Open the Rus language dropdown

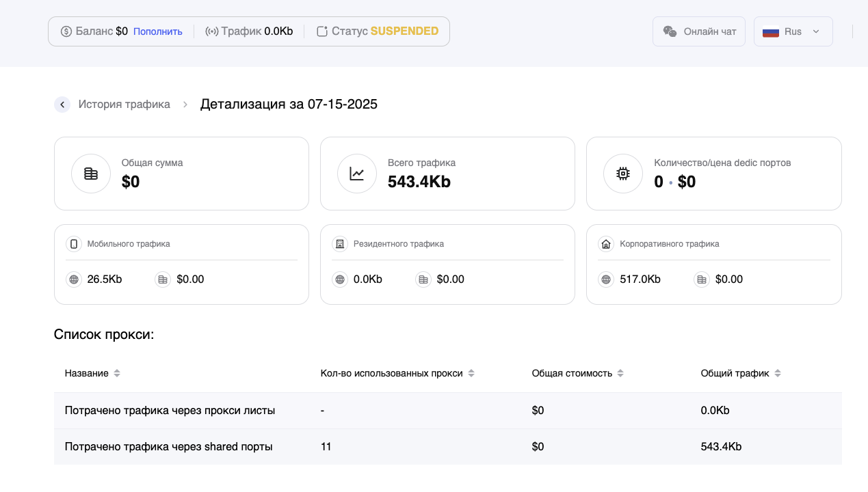[x=793, y=31]
